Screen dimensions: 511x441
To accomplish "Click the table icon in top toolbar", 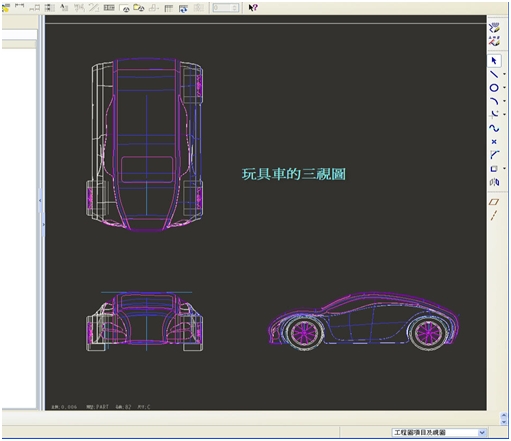I will (169, 8).
